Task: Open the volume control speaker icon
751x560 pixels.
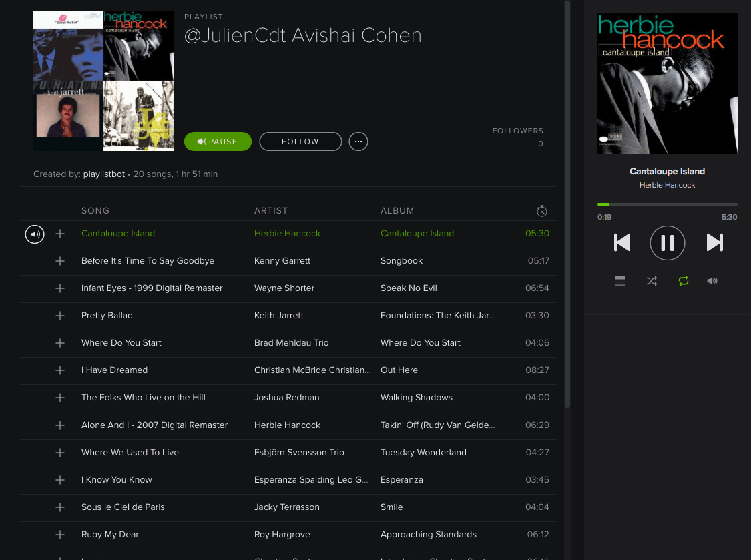Action: (x=712, y=281)
